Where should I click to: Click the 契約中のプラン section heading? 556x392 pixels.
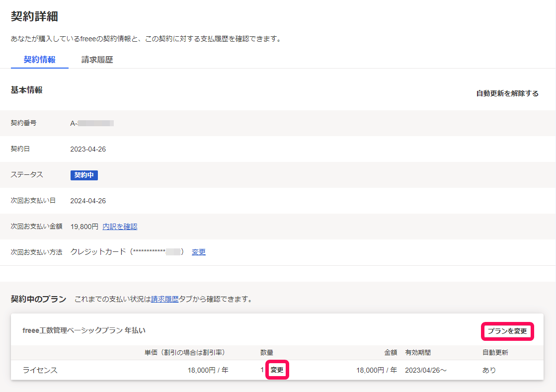click(39, 299)
